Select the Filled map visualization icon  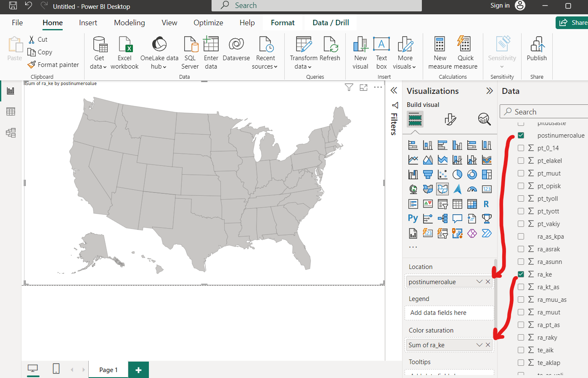(x=428, y=189)
